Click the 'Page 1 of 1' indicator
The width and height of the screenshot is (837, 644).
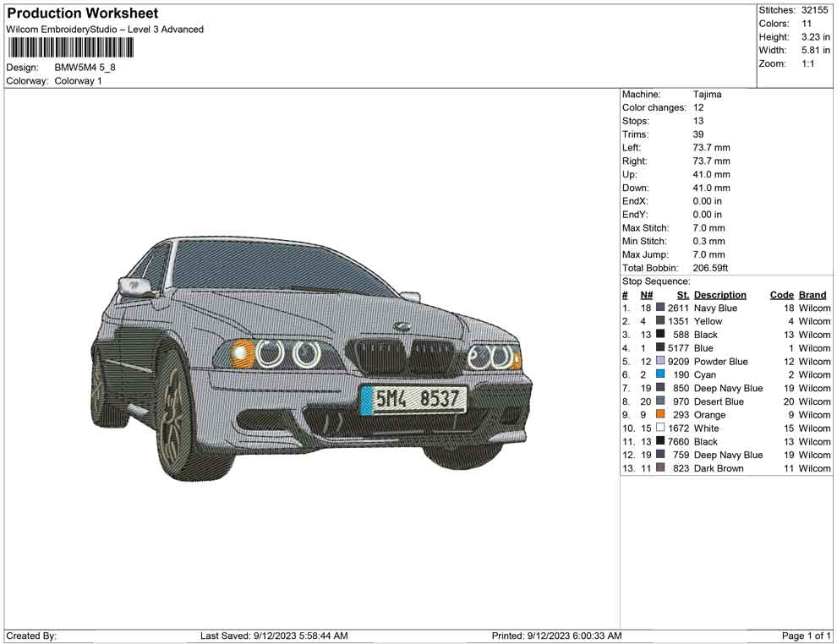806,636
